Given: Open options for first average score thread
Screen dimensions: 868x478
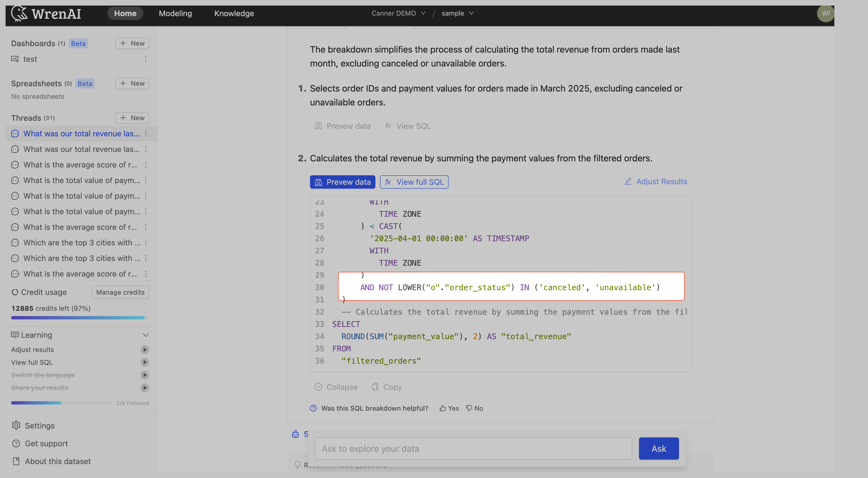Looking at the screenshot, I should (x=146, y=165).
